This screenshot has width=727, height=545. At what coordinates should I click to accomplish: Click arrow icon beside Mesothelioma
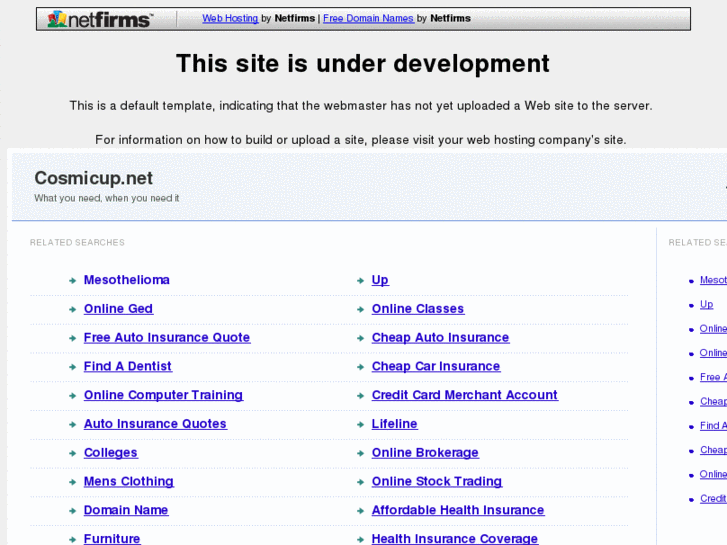(72, 281)
